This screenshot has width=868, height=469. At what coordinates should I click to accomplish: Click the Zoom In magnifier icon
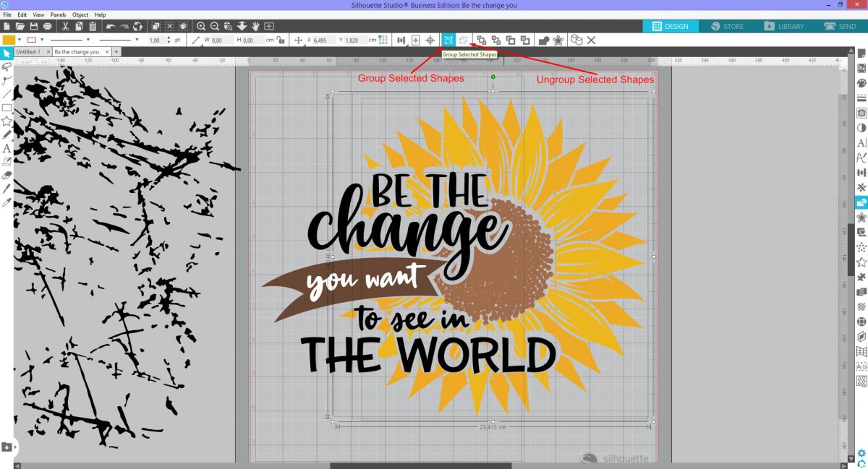(x=202, y=27)
